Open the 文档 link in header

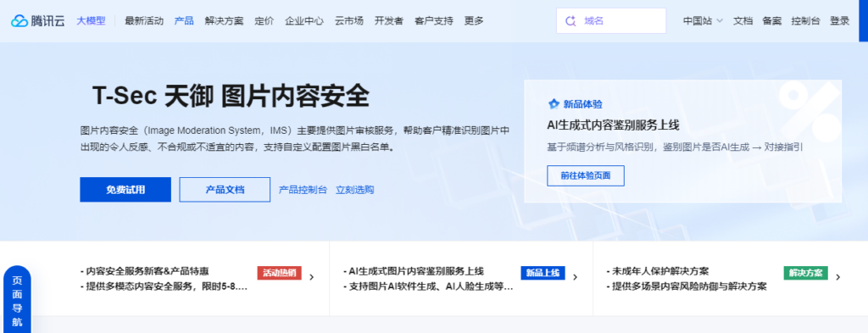click(x=743, y=21)
